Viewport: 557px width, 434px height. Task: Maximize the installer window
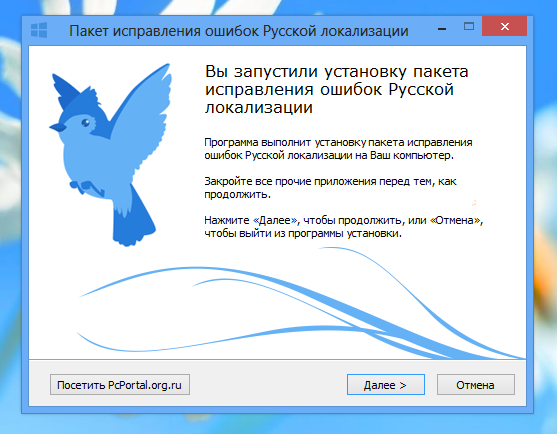tap(469, 26)
